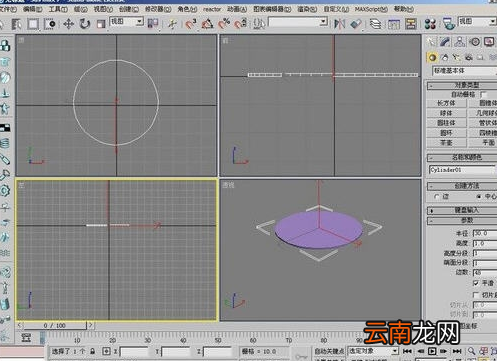Select the 中心 (Center) creation method radio

coord(479,197)
